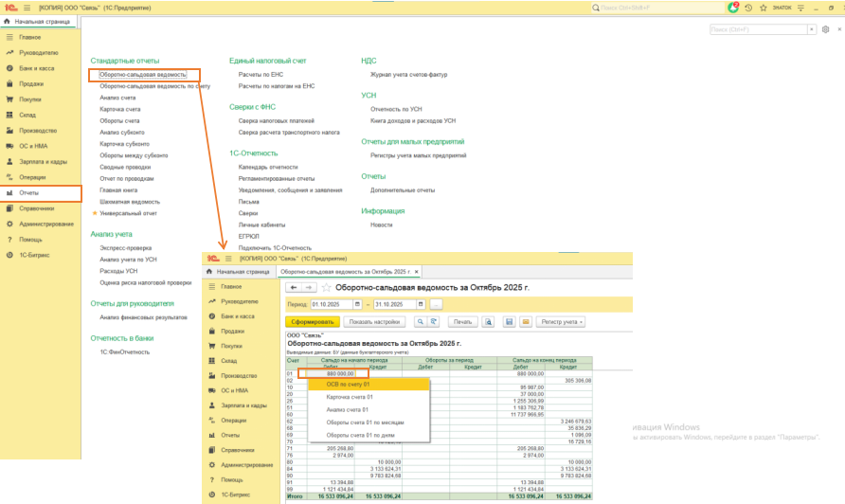Image resolution: width=845 pixels, height=504 pixels.
Task: Click the find-next icon in report toolbar
Action: point(433,322)
